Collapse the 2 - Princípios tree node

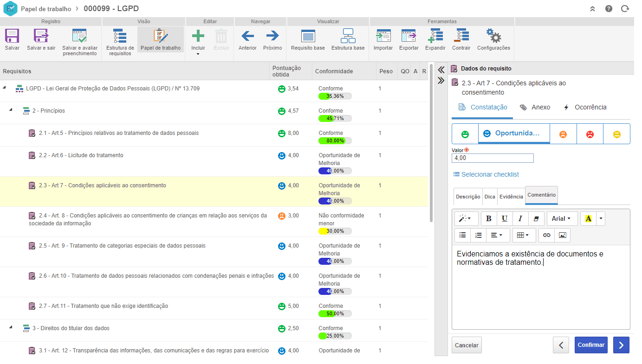pyautogui.click(x=11, y=110)
